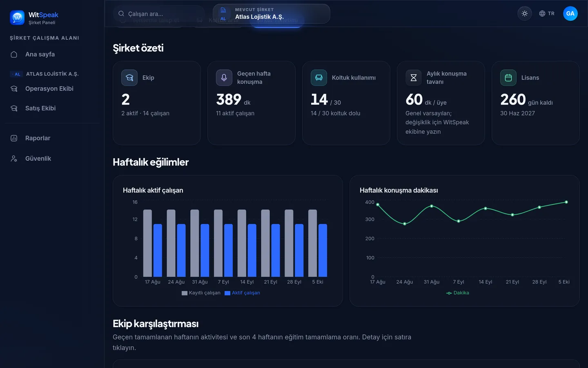Open the Atlas Lojistik A.Ş. company switcher
Viewport: 588px width, 368px height.
(272, 14)
